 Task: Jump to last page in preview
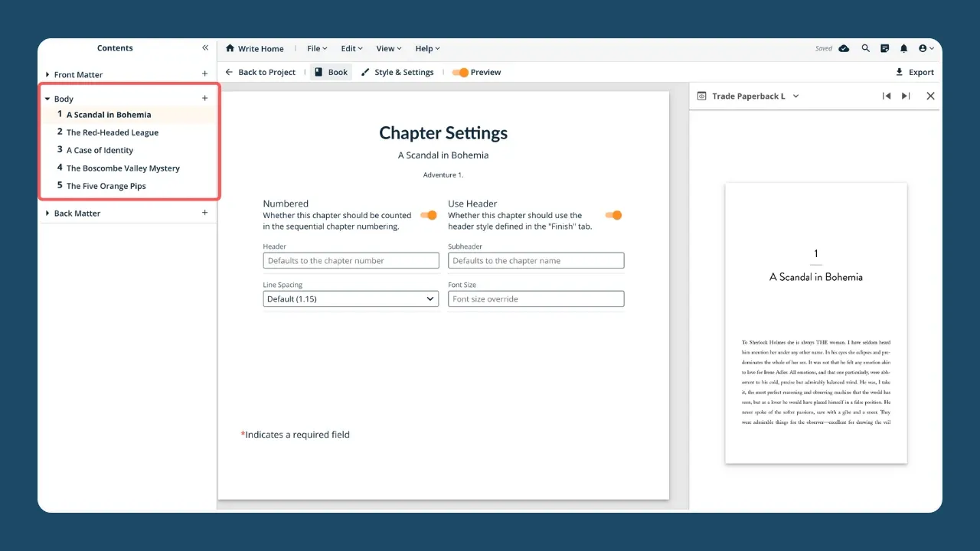point(906,96)
